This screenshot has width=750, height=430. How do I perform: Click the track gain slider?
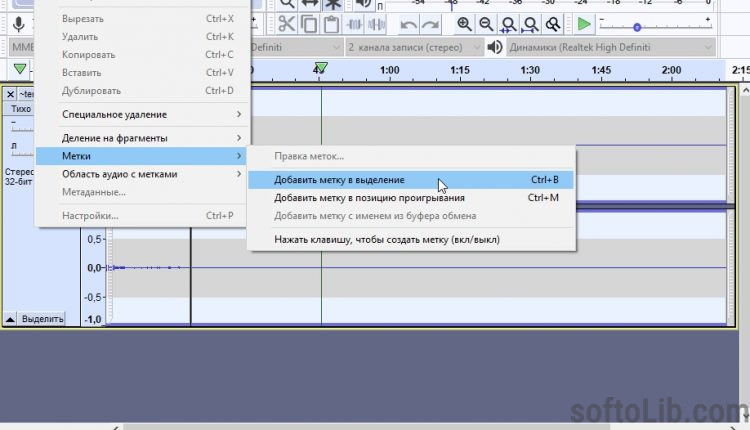(22, 127)
